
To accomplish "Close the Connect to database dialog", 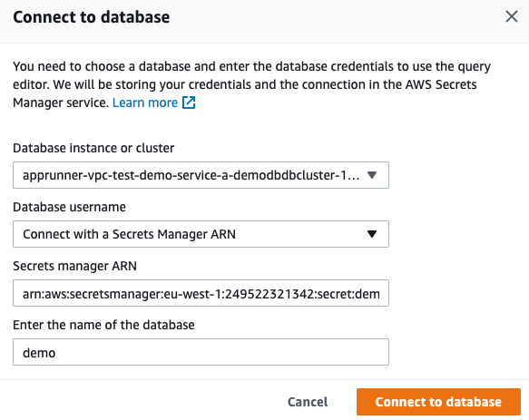I will pyautogui.click(x=512, y=16).
